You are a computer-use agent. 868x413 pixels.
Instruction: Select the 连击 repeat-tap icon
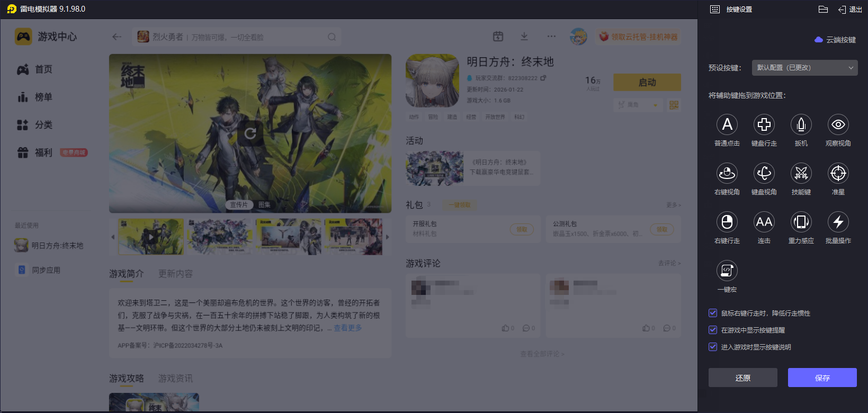[x=764, y=222]
